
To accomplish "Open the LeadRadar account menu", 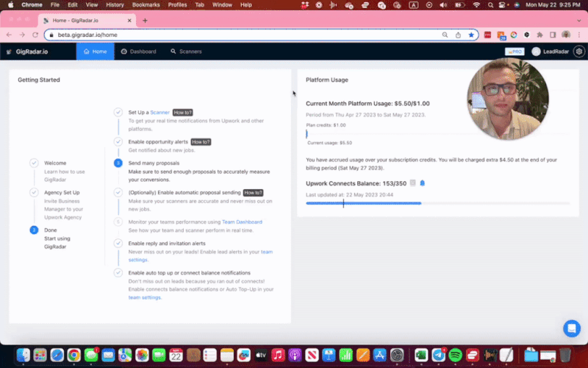I will (550, 52).
